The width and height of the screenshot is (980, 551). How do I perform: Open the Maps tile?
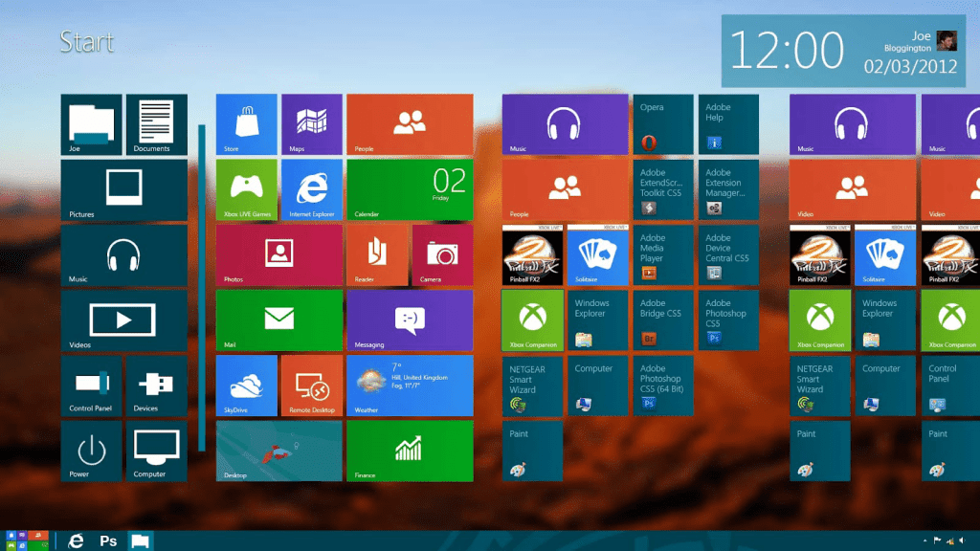312,124
